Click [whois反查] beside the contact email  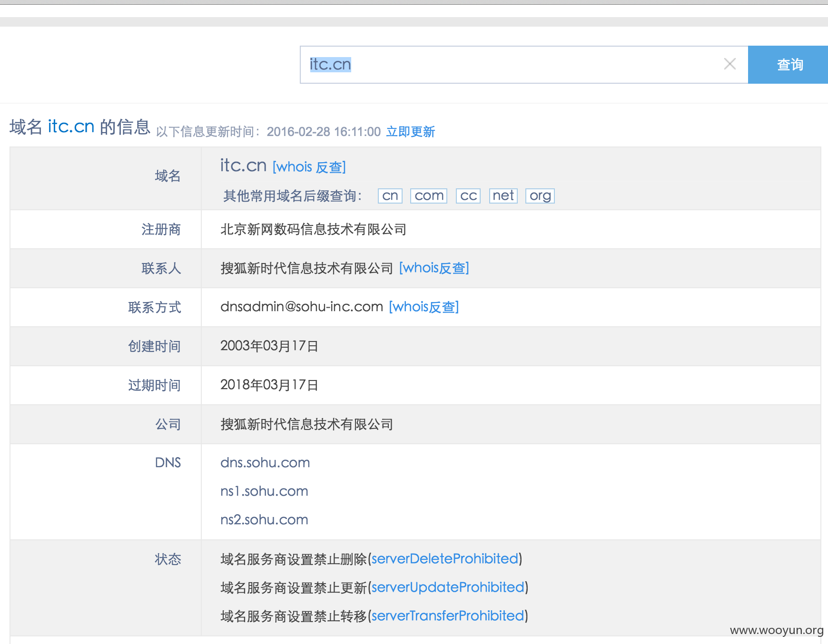[x=424, y=307]
